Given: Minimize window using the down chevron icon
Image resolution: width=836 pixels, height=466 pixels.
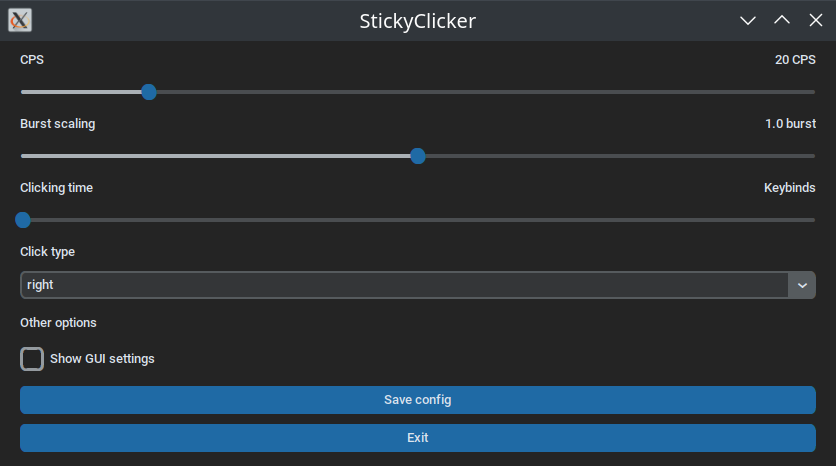Looking at the screenshot, I should (x=748, y=20).
